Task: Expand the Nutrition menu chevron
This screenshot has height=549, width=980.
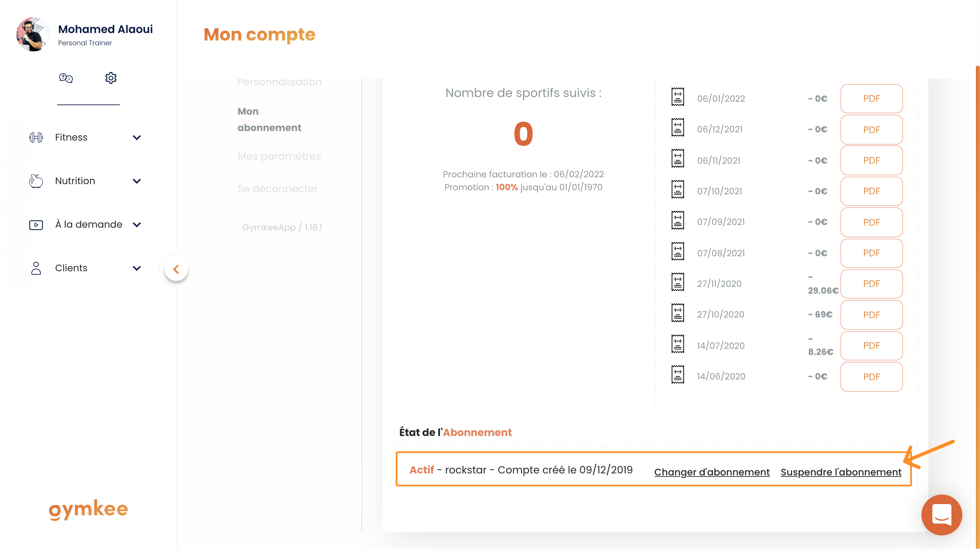Action: point(136,181)
